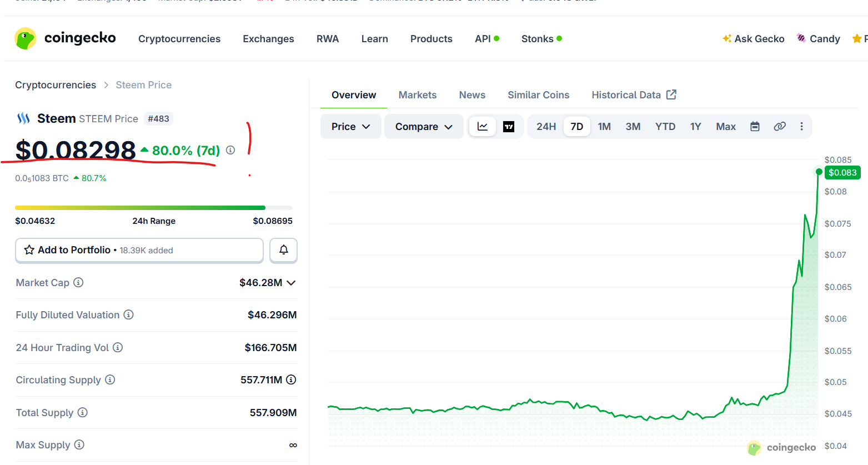Screen dimensions: 868x465
Task: Click the Steem logo icon
Action: click(x=23, y=118)
